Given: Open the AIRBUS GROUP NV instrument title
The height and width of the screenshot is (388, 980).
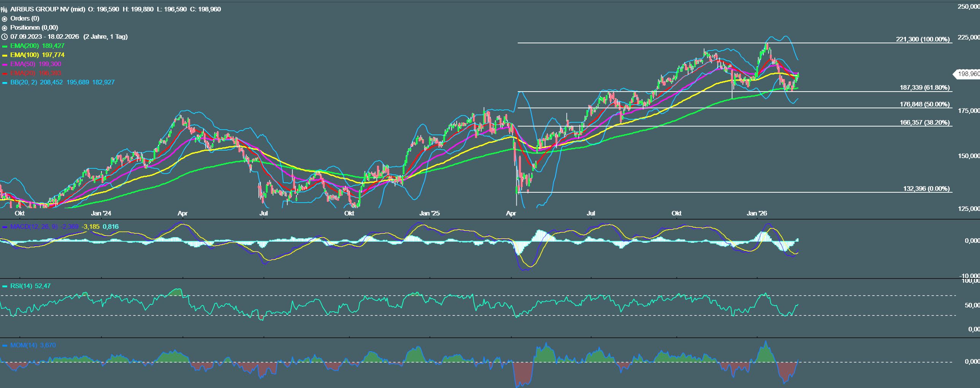Looking at the screenshot, I should [47, 9].
